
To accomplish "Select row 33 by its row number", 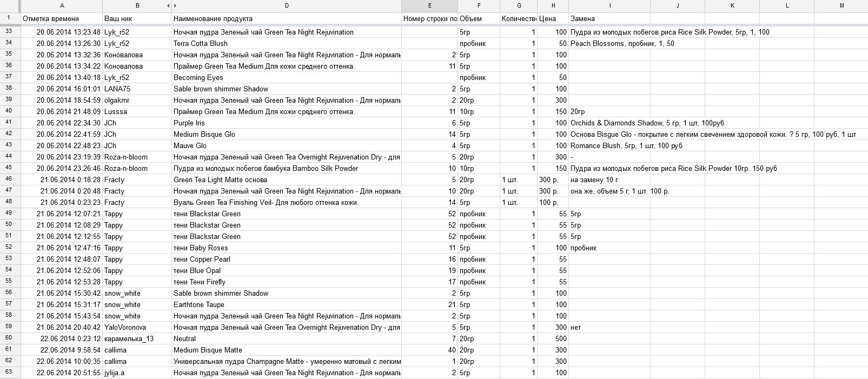I will tap(10, 32).
